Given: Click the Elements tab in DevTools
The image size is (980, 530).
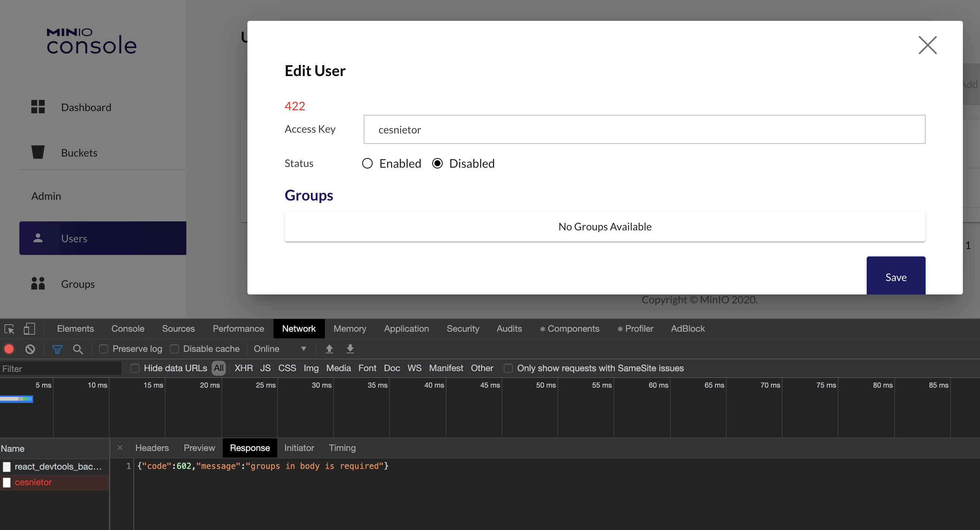Looking at the screenshot, I should click(x=75, y=328).
